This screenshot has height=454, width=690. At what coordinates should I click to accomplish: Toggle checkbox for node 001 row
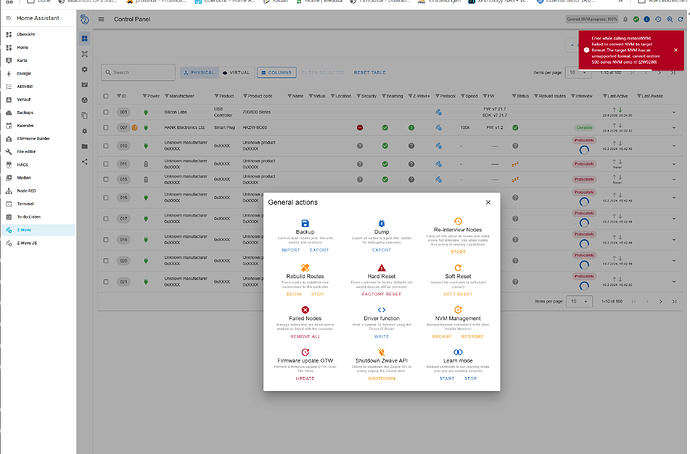(x=106, y=112)
